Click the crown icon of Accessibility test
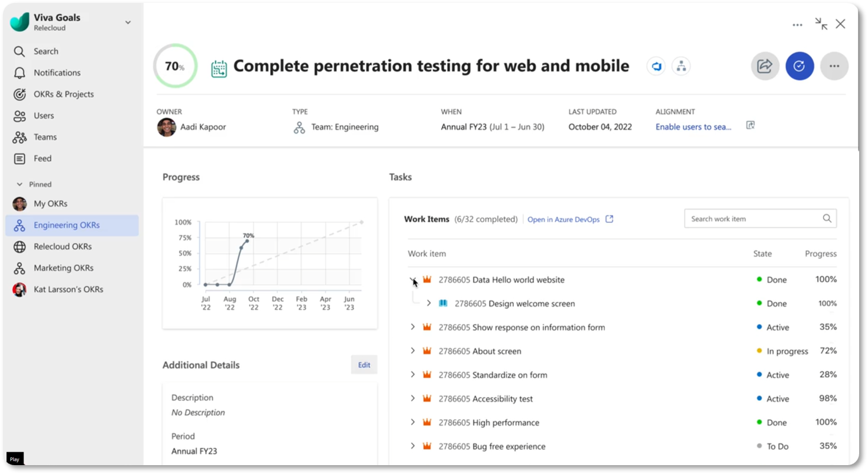Screen dimensions: 868x474 coord(427,398)
